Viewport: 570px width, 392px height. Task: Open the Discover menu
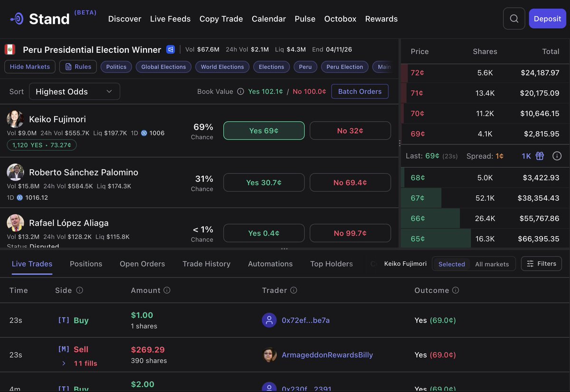click(125, 19)
